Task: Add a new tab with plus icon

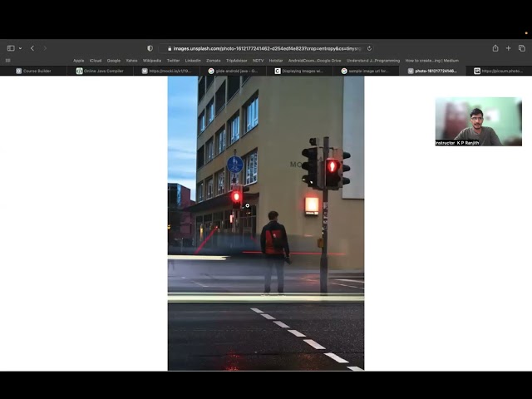Action: pyautogui.click(x=508, y=48)
